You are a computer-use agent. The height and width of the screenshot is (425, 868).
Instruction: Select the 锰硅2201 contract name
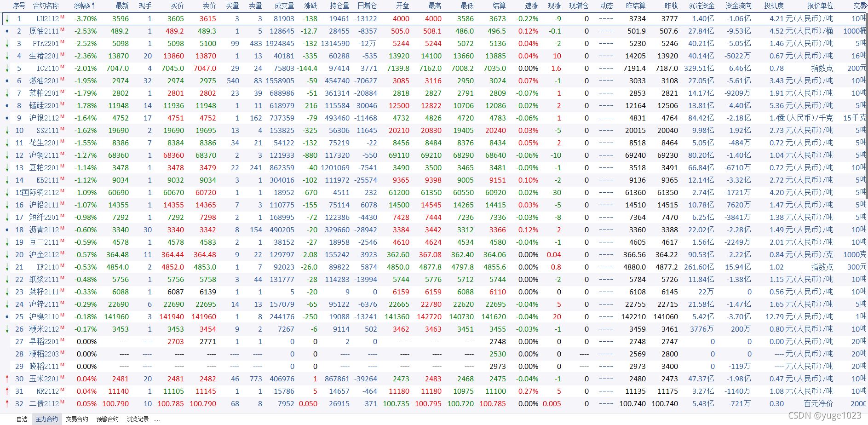(44, 106)
